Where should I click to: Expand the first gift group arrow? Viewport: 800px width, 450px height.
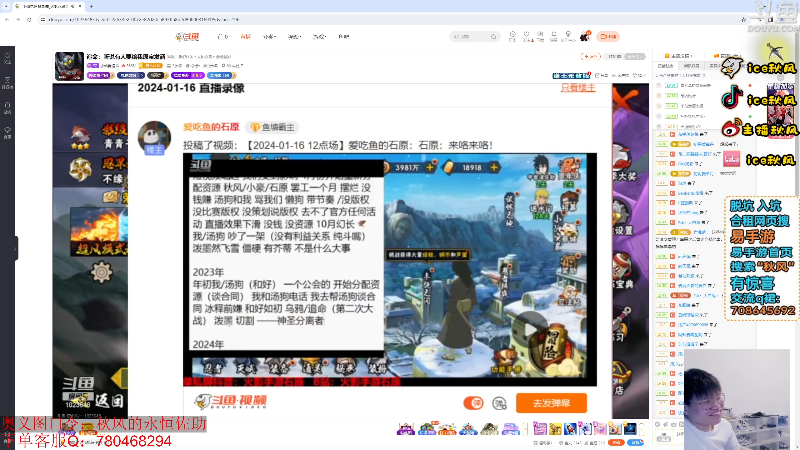pos(525,429)
